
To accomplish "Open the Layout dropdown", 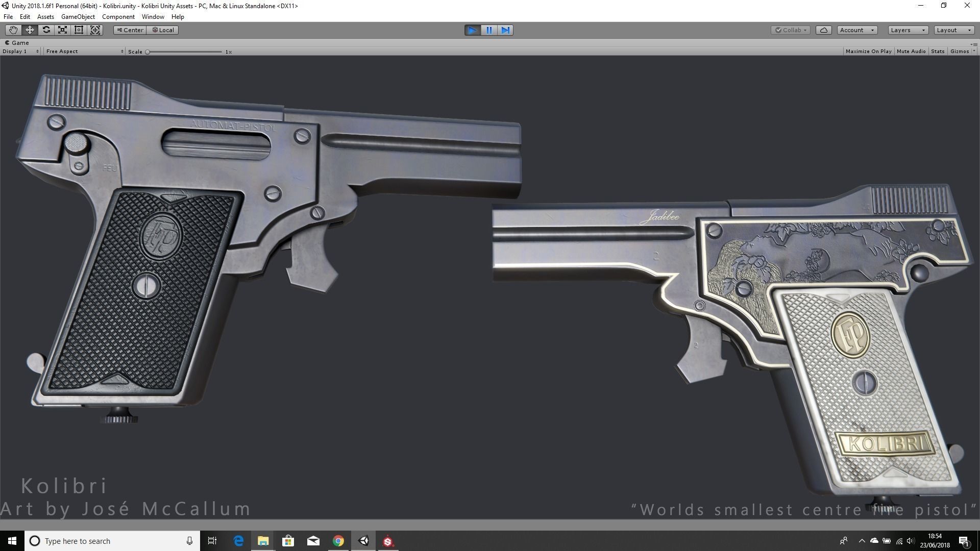I will point(954,30).
